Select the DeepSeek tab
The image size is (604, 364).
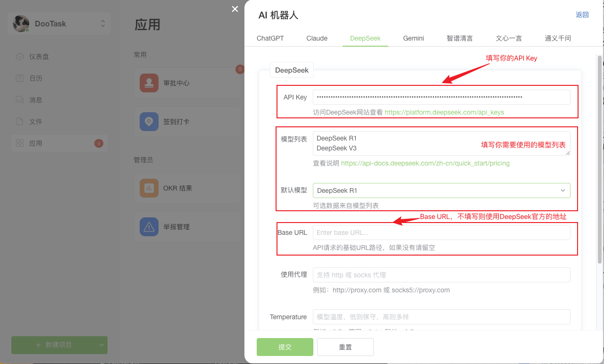(x=365, y=38)
